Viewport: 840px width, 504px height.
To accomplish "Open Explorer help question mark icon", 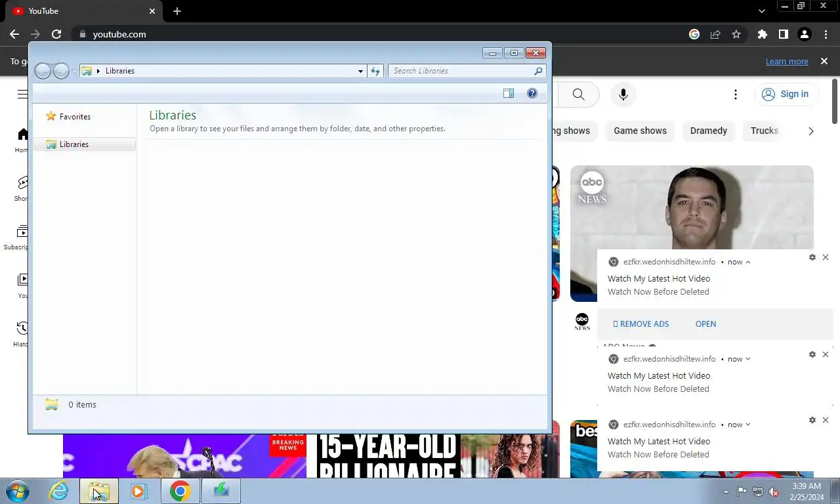I will (532, 93).
